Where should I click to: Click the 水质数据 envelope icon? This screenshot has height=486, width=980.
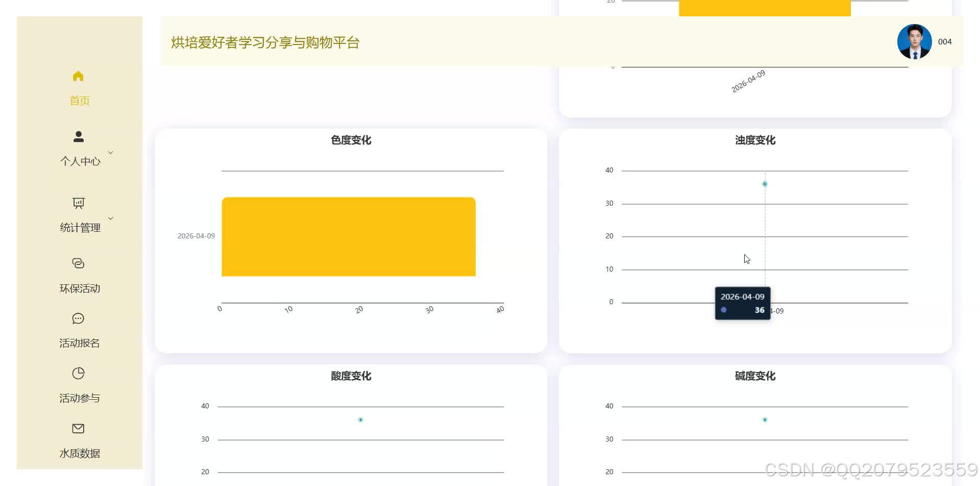78,428
